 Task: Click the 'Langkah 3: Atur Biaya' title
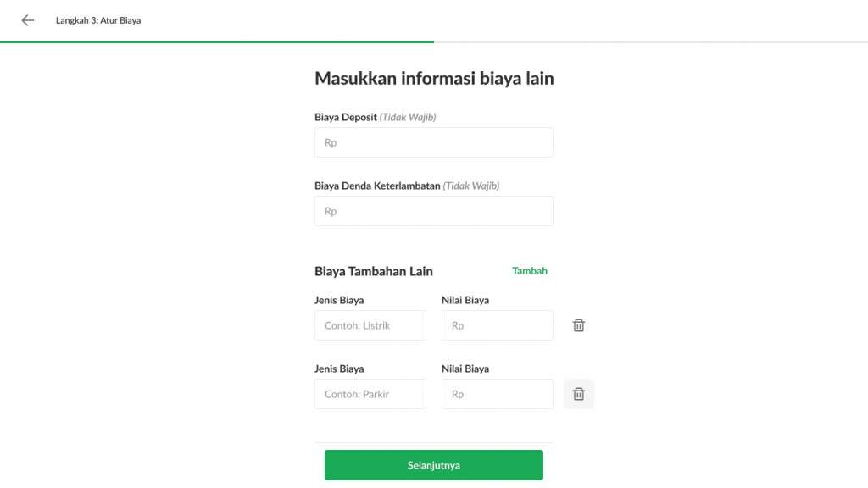coord(98,20)
